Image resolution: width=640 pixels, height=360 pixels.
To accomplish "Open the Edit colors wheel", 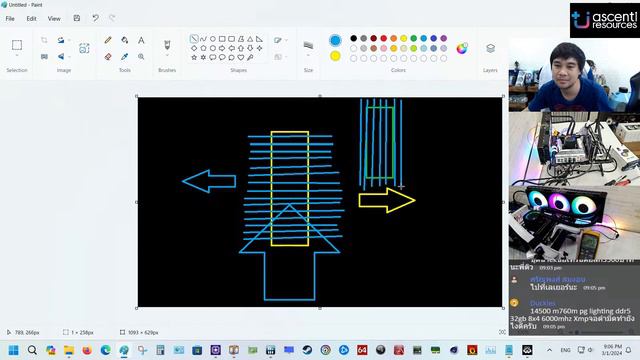I will (462, 48).
